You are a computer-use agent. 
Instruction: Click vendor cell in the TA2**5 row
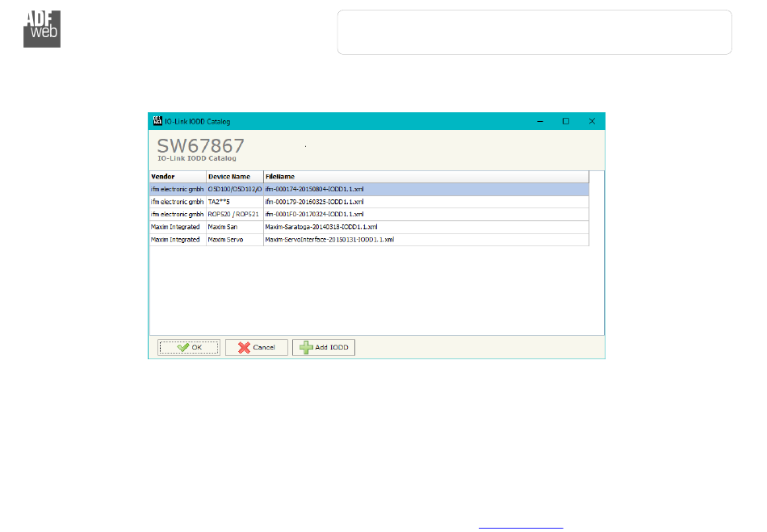(x=178, y=202)
